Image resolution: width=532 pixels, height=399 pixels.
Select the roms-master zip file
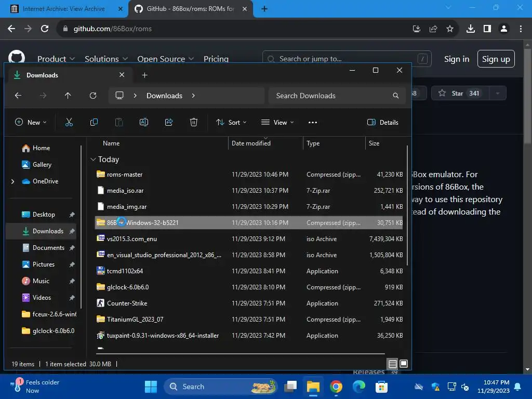point(249,175)
